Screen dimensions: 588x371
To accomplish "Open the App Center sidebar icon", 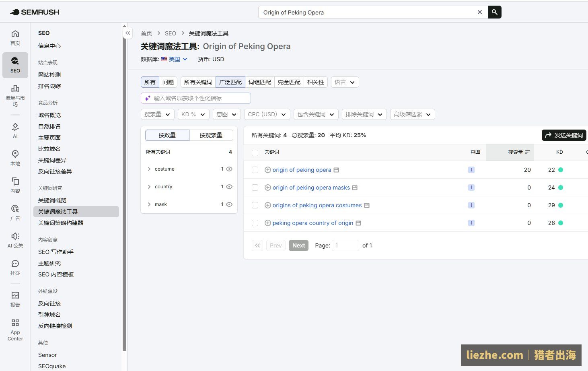I will click(15, 330).
